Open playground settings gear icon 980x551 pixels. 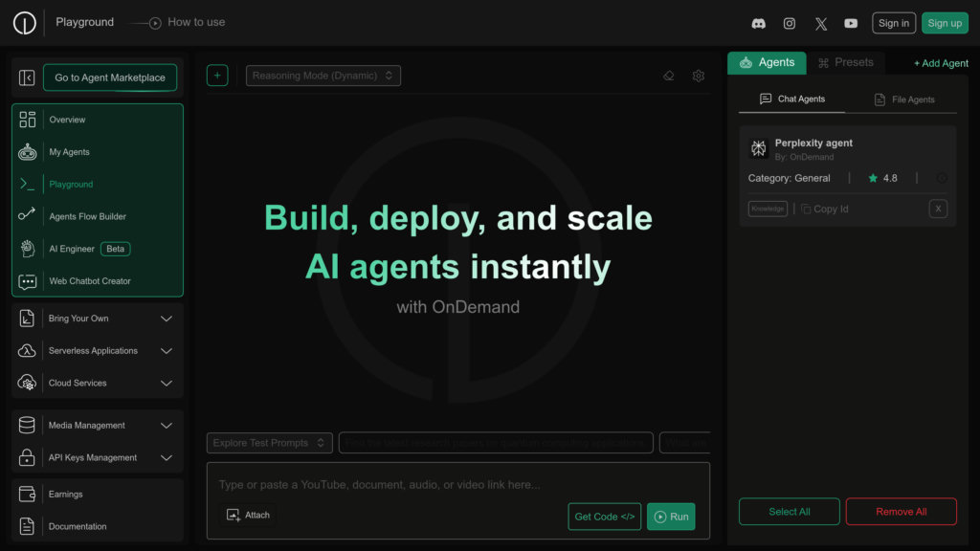point(699,76)
